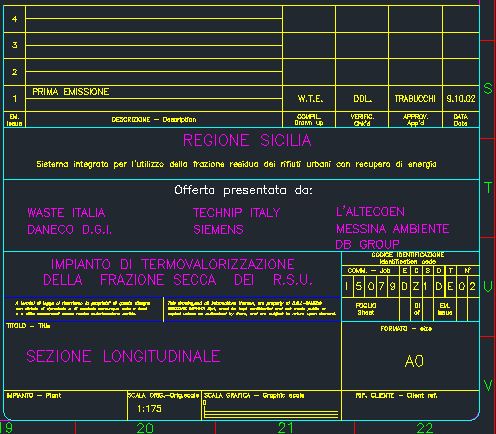Select the 'Sistema integrato per l'utilizzo' subtitle sentence
The height and width of the screenshot is (434, 496).
point(236,164)
